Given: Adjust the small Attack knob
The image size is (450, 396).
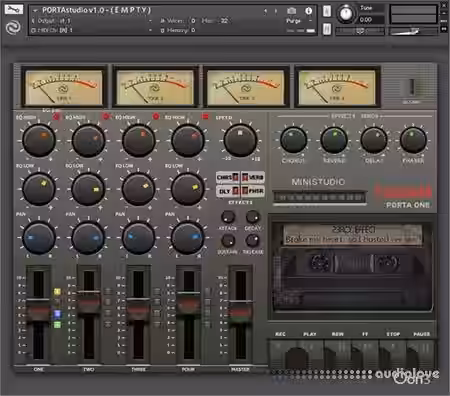Looking at the screenshot, I should tap(228, 217).
